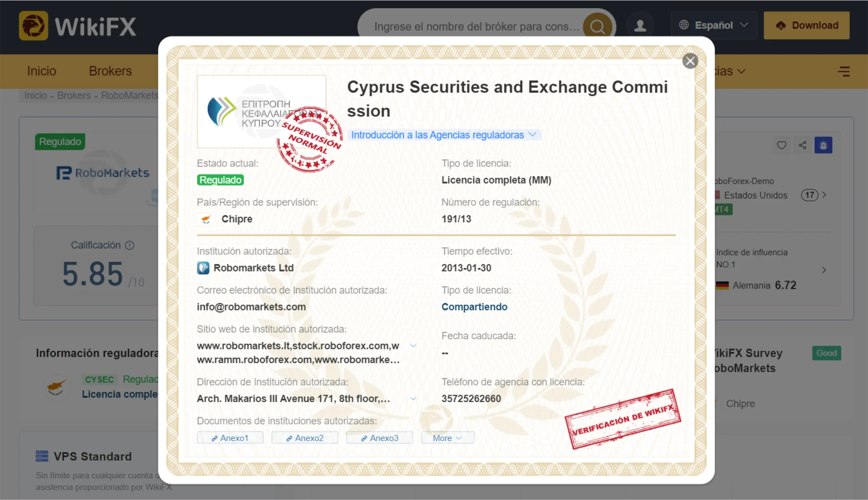Click the Robomarkets Ltd institution icon
The image size is (868, 500).
pos(203,268)
